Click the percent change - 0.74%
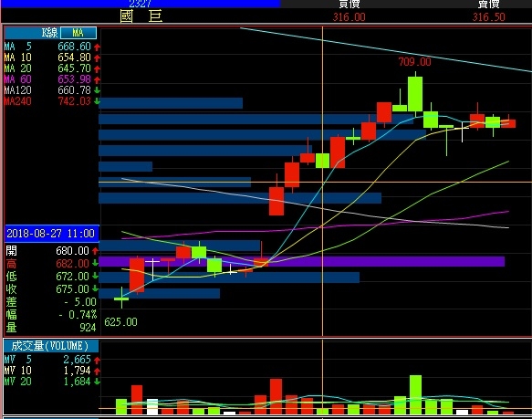This screenshot has height=419, width=532. (78, 315)
